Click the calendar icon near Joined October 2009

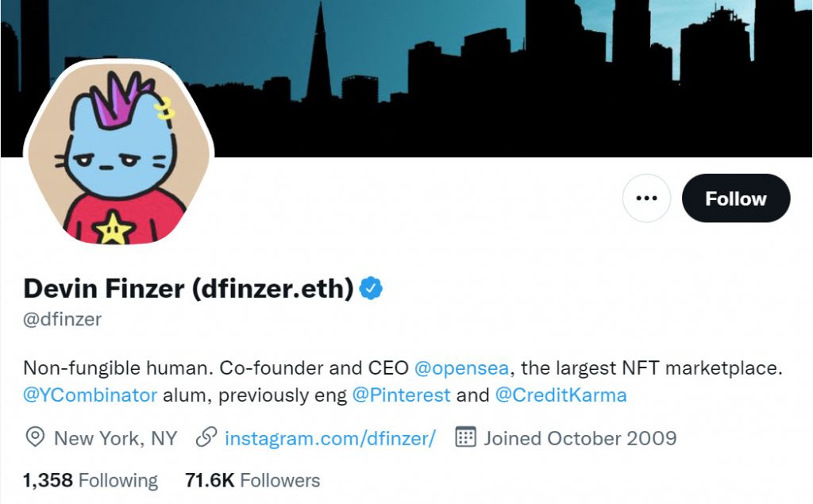pos(468,437)
